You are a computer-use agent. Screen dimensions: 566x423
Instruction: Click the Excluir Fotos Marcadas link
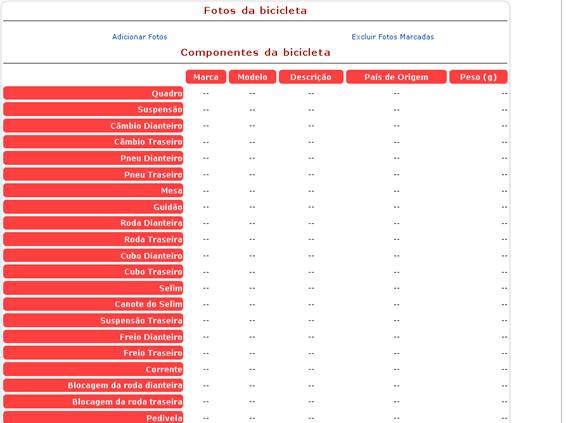(393, 37)
